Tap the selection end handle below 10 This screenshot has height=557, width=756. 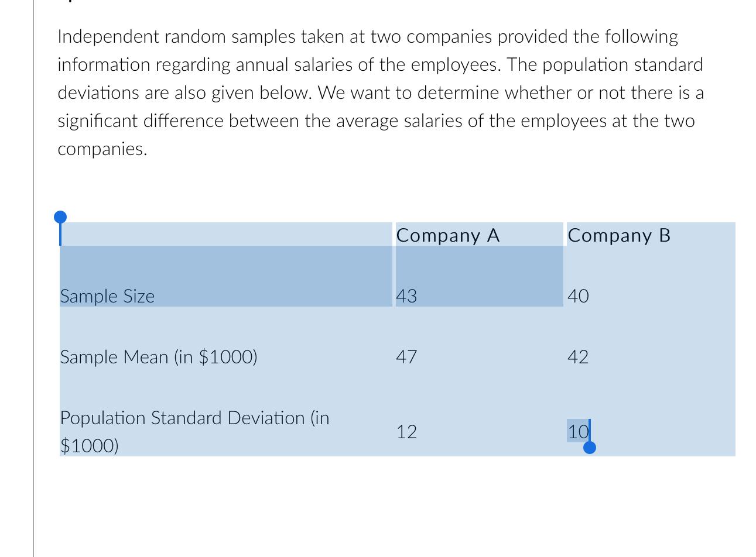(x=590, y=448)
